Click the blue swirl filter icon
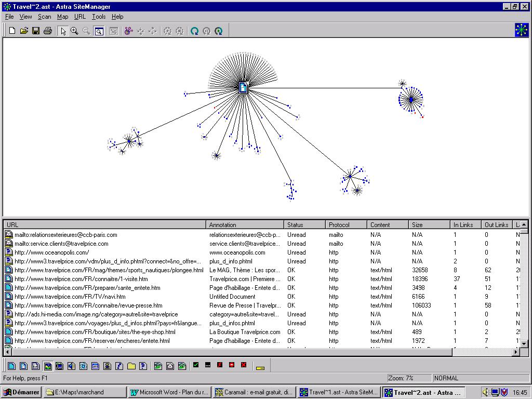The width and height of the screenshot is (532, 399). click(x=83, y=366)
